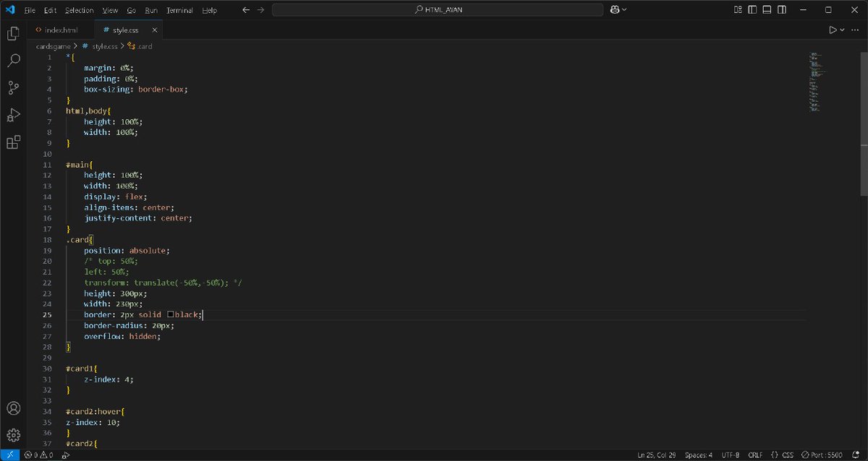868x461 pixels.
Task: Open the View menu
Action: click(x=110, y=10)
